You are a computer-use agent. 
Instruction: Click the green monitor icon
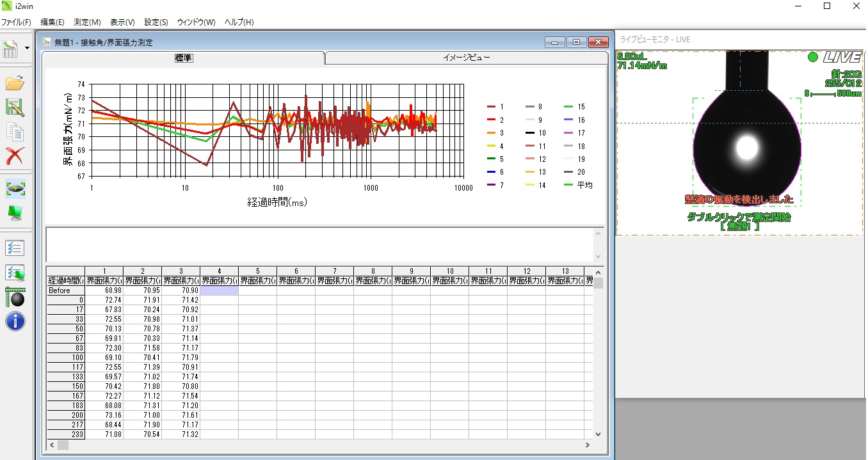pos(15,212)
